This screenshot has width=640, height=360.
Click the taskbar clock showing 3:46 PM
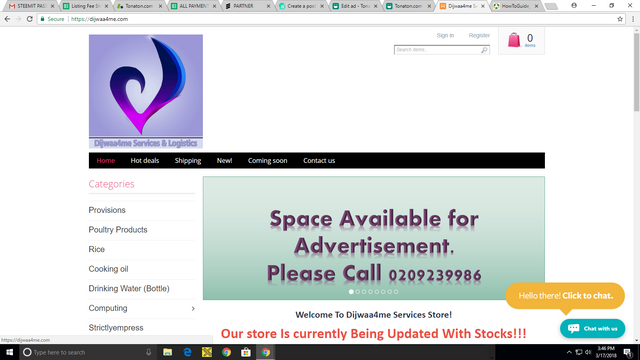[606, 352]
